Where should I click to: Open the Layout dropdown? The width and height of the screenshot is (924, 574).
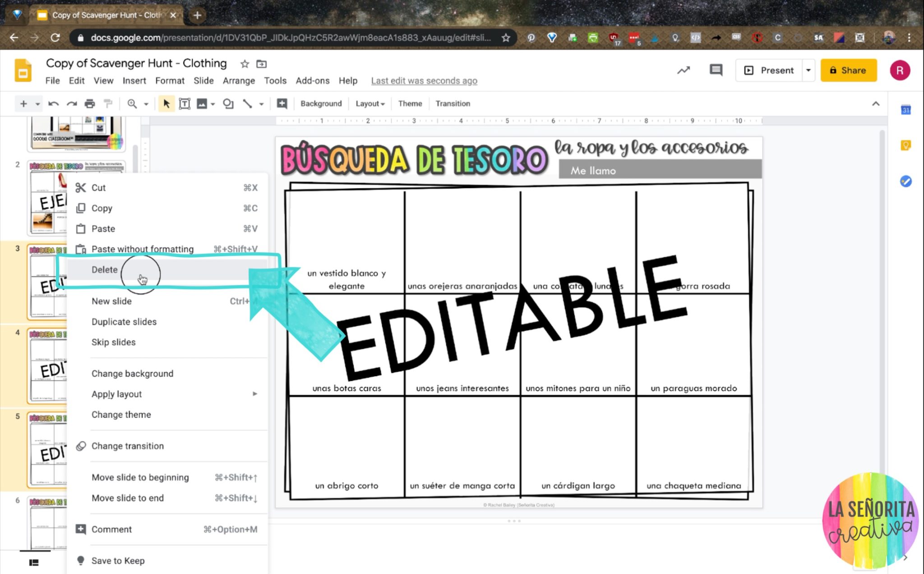[370, 103]
